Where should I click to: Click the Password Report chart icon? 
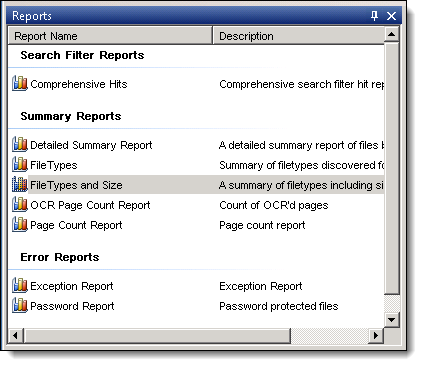tap(20, 305)
